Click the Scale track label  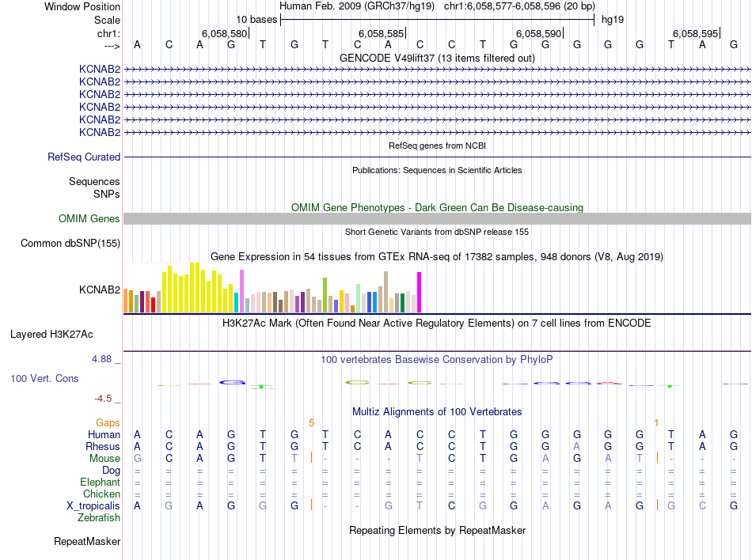pos(107,20)
